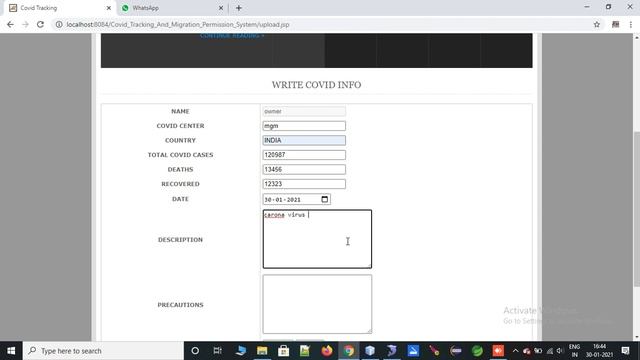Focus the Precautions text area
Screen dimensions: 640x360
click(317, 304)
